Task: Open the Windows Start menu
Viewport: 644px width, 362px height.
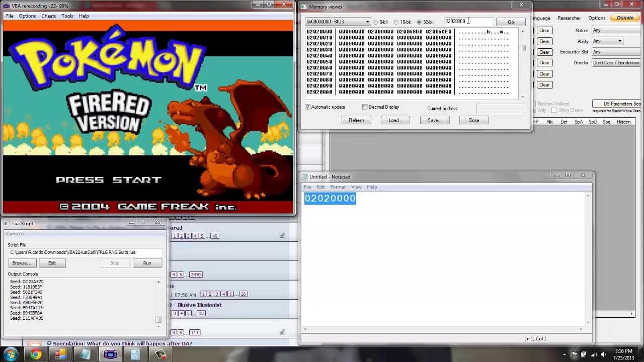Action: pyautogui.click(x=10, y=354)
